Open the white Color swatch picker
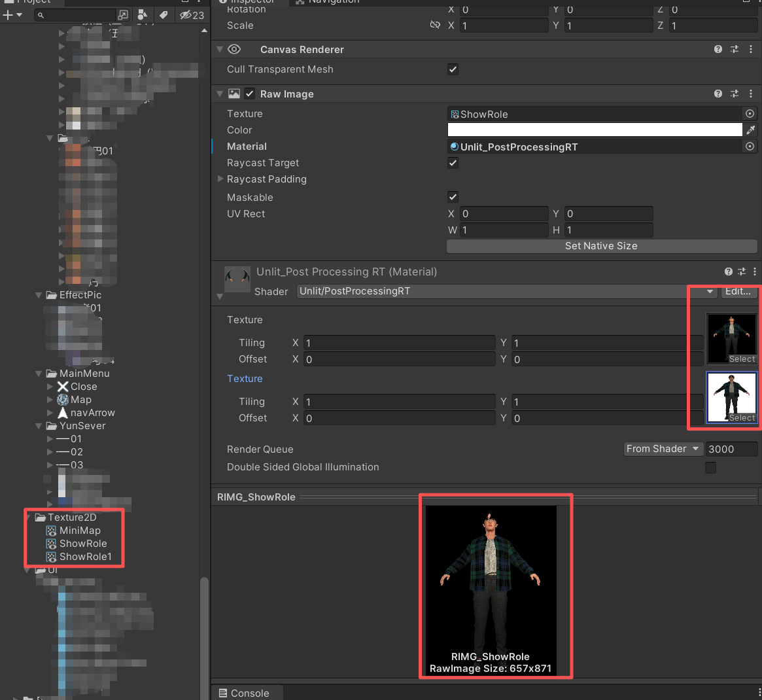The height and width of the screenshot is (700, 762). coord(595,130)
